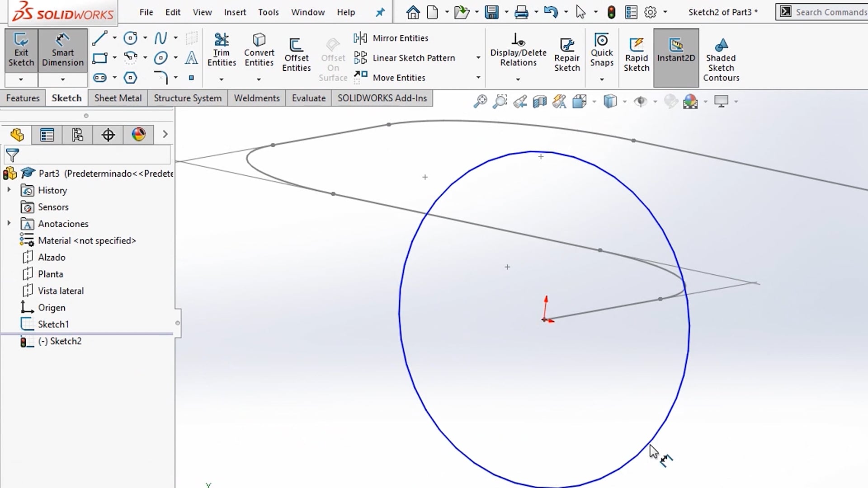Screen dimensions: 868x488
Task: Select the Corner Rectangle tool
Action: coord(100,58)
